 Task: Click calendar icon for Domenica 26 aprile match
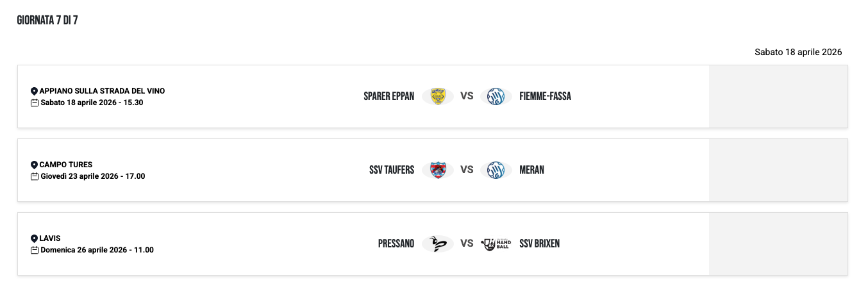[35, 250]
